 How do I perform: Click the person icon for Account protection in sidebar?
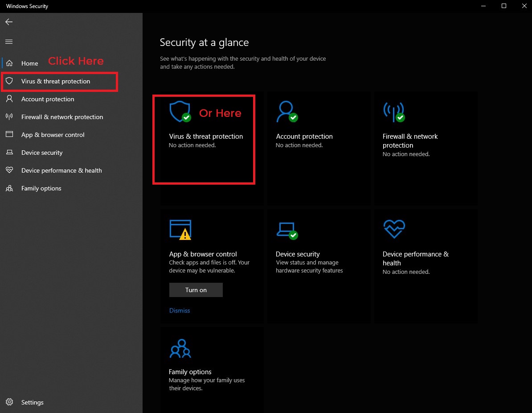pos(9,99)
